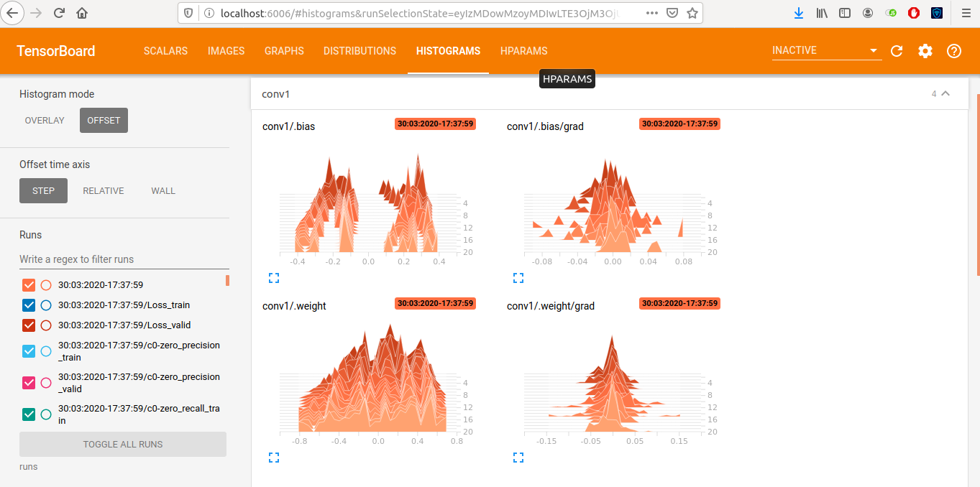The image size is (980, 487).
Task: Open Firefox library icon
Action: [822, 13]
